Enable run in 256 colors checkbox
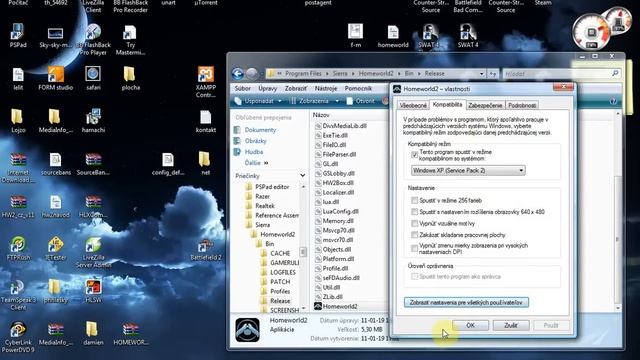The height and width of the screenshot is (360, 640). (x=415, y=200)
